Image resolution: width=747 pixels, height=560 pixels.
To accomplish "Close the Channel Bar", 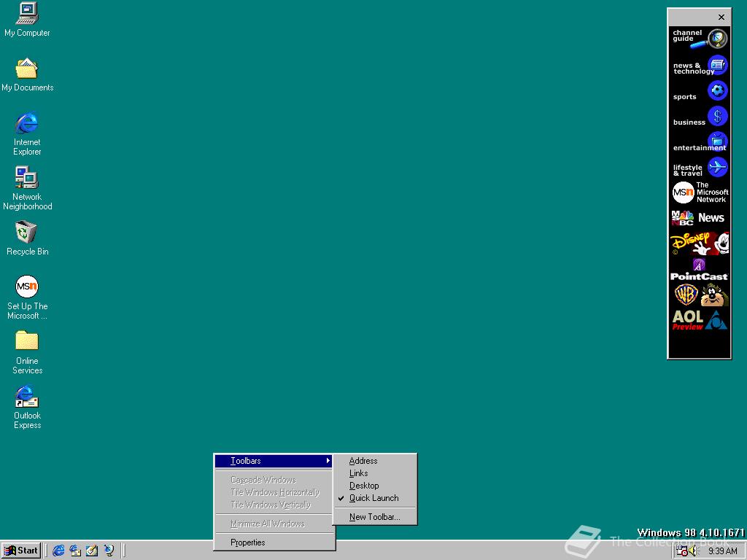I will point(721,17).
